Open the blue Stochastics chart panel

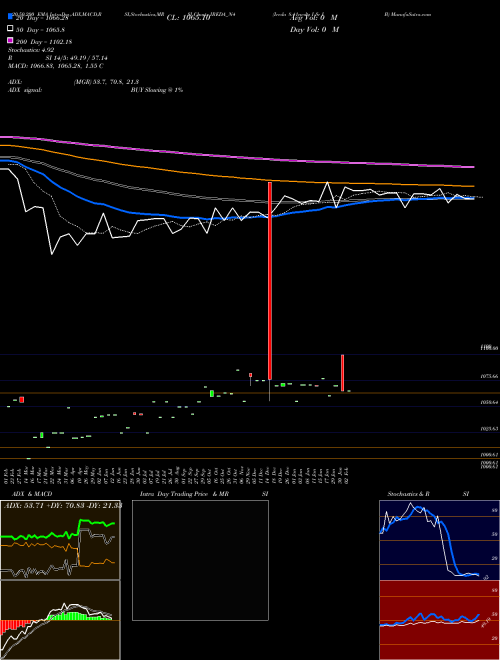point(439,540)
